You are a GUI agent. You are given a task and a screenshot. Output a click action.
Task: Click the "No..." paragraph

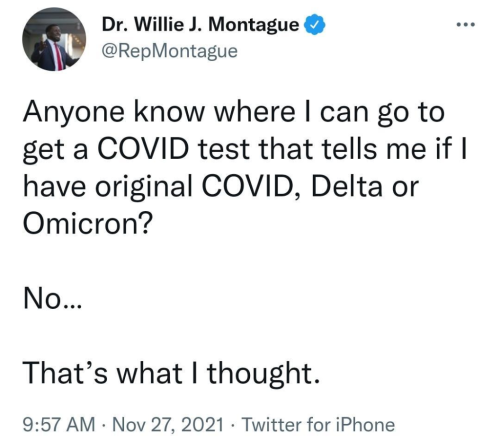[52, 298]
